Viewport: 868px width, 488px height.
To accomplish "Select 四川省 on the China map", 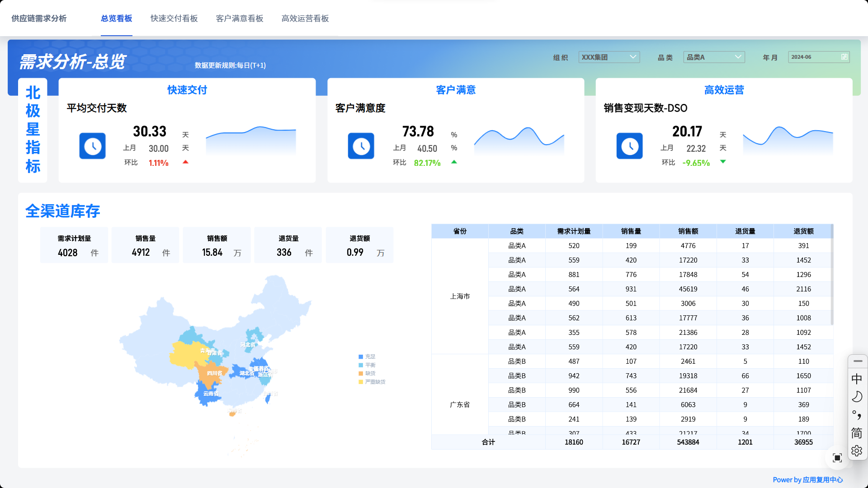I will (212, 375).
